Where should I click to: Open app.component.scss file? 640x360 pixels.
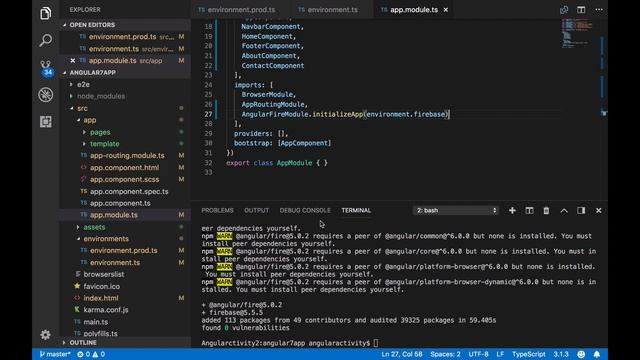click(x=125, y=180)
